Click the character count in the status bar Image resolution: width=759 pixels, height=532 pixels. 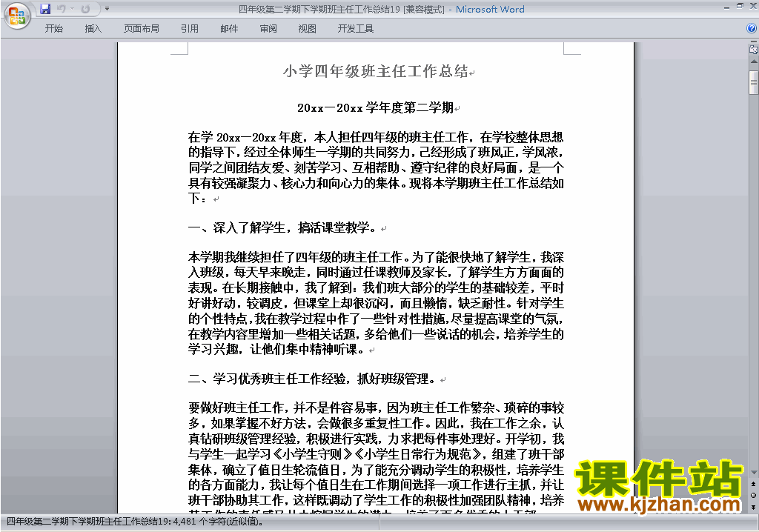218,522
